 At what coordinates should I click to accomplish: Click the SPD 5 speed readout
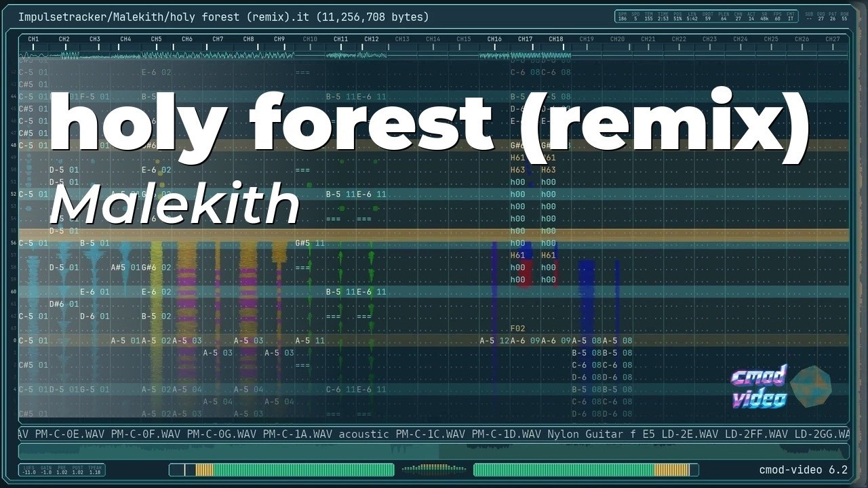tap(635, 16)
